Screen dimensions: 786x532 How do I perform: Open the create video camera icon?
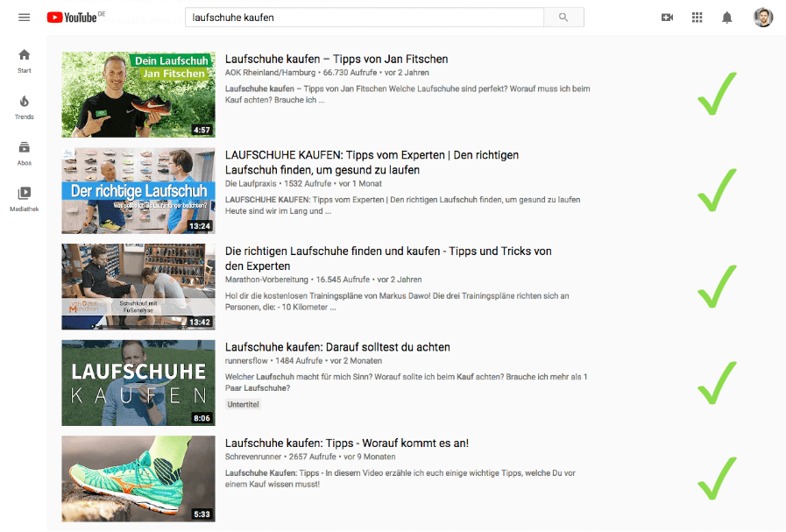click(x=667, y=18)
